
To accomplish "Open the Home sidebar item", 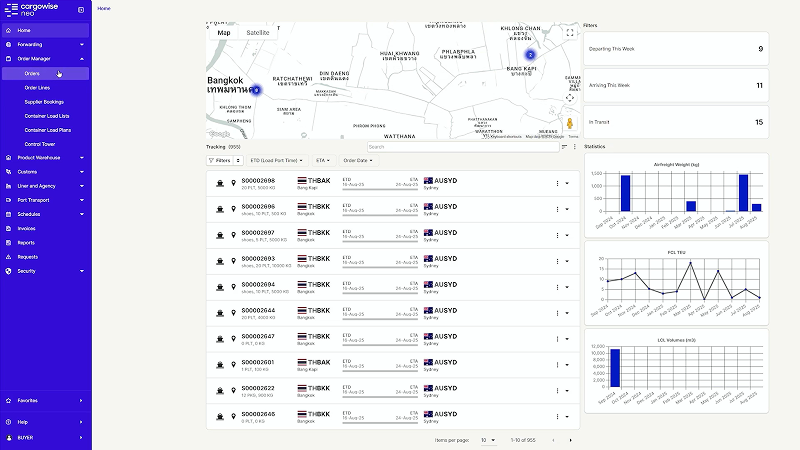I will (45, 30).
